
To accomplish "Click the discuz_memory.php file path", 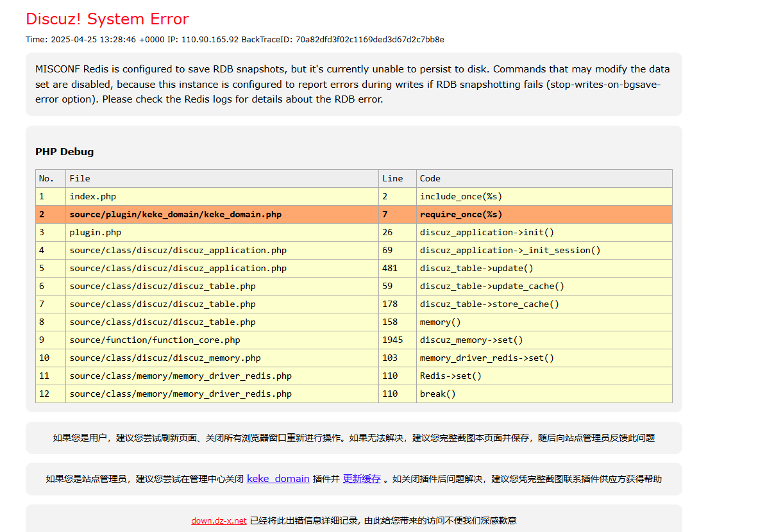I will (x=165, y=358).
